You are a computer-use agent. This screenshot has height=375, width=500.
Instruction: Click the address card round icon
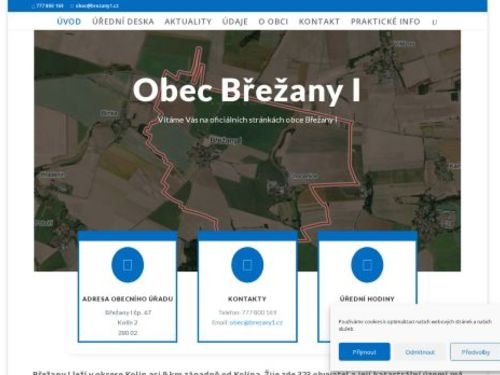[128, 265]
